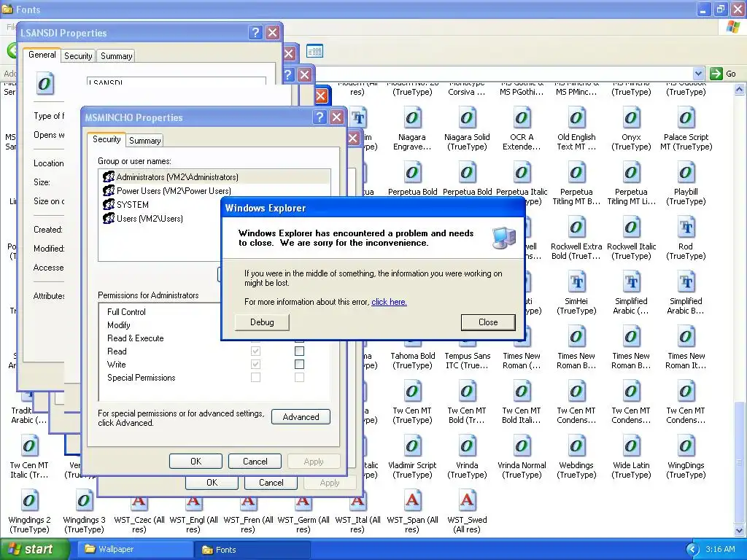This screenshot has width=747, height=560.
Task: Switch to Wallpaper taskbar window
Action: [x=135, y=550]
